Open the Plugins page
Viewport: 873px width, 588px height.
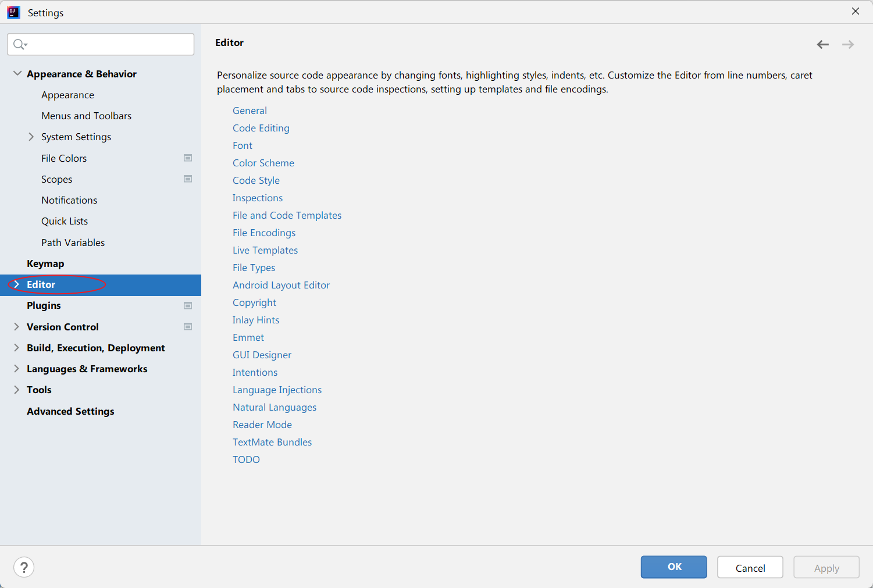[44, 305]
